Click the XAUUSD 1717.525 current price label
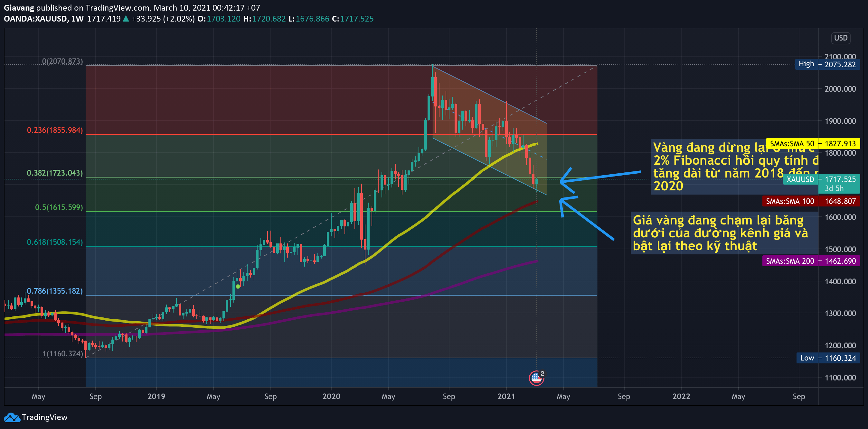Screen dimensions: 868x429 (x=821, y=183)
